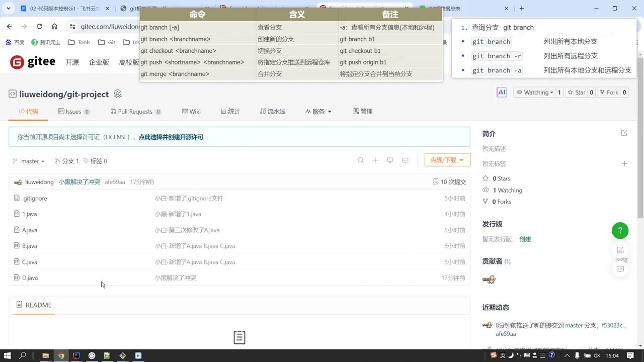View the 分支 1 branches link
The height and width of the screenshot is (362, 644).
[x=66, y=161]
